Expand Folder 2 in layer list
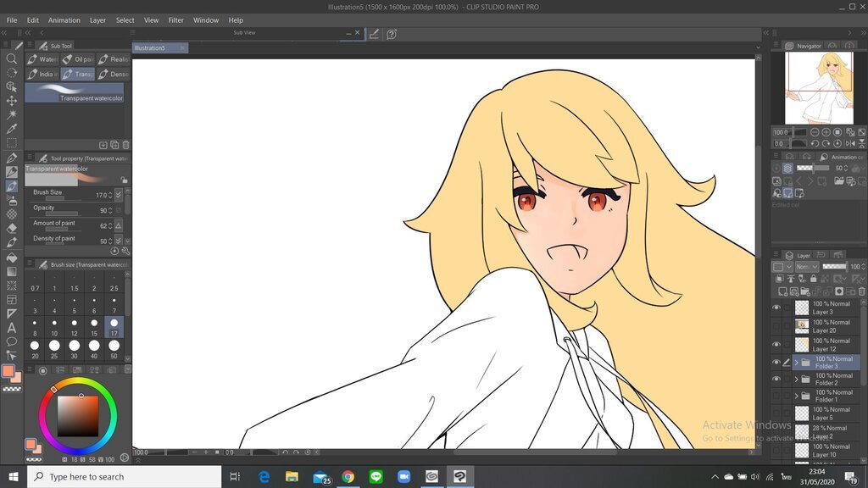 [797, 380]
